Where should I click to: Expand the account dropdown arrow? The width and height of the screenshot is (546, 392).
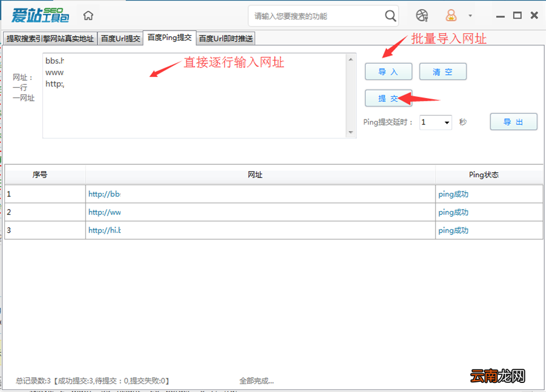tap(470, 16)
